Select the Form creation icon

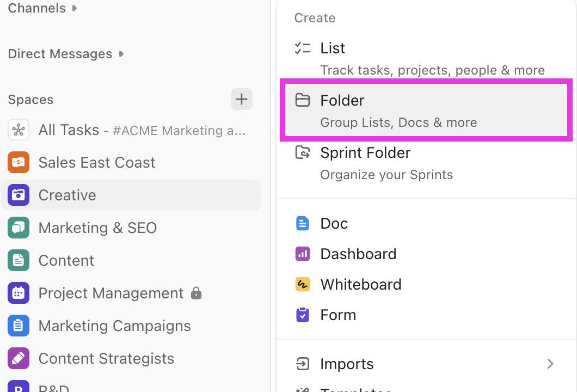coord(303,315)
